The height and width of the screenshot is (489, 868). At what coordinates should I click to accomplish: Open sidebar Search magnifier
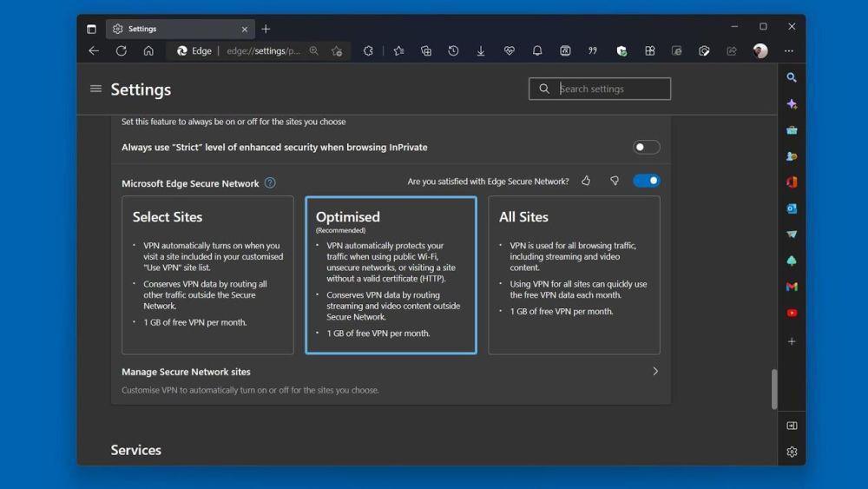[792, 77]
